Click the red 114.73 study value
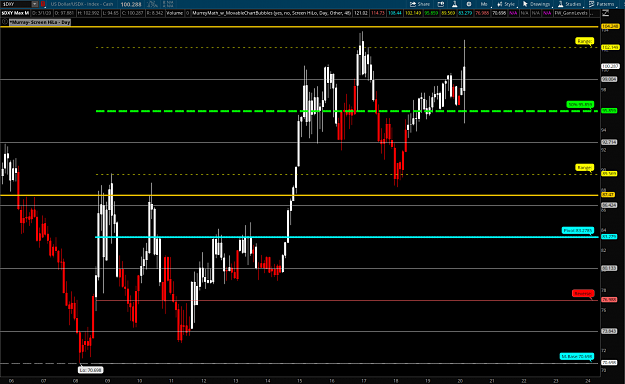Viewport: 625px width, 384px height. click(x=378, y=13)
